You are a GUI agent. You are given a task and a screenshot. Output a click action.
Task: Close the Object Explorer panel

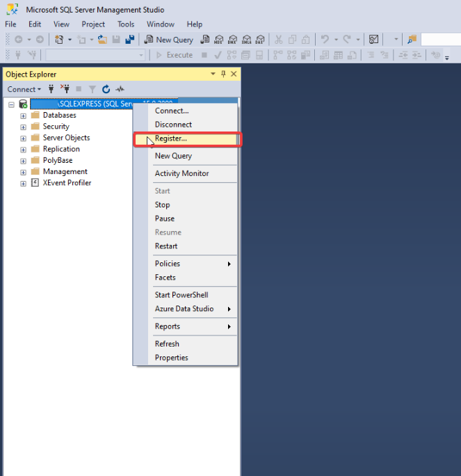pos(234,74)
